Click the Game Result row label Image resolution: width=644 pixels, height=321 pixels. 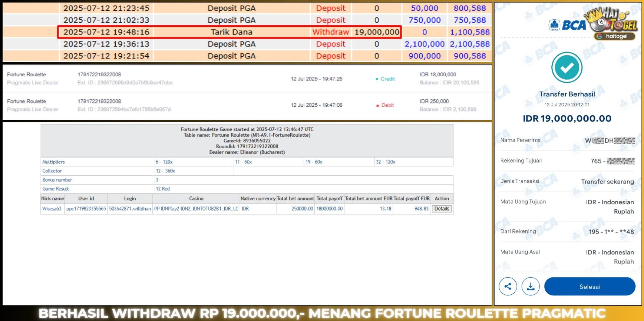click(56, 189)
